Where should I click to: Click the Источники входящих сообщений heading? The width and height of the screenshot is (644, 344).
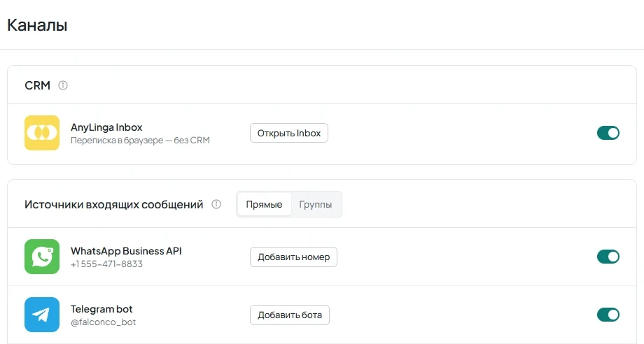click(114, 204)
